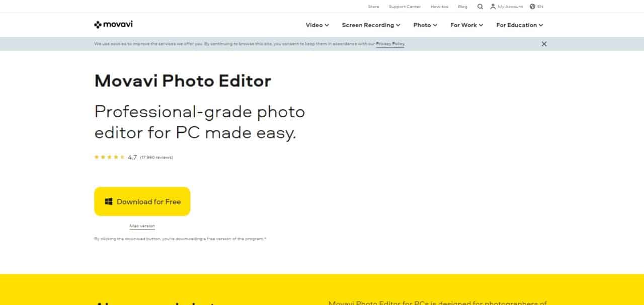This screenshot has height=305, width=644.
Task: Click the Download for Free button
Action: tap(142, 201)
